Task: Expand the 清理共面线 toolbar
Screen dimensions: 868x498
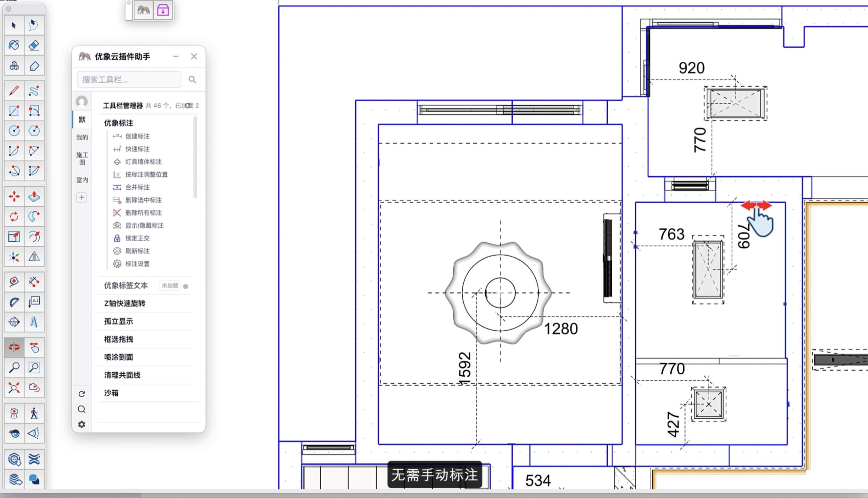Action: click(122, 375)
